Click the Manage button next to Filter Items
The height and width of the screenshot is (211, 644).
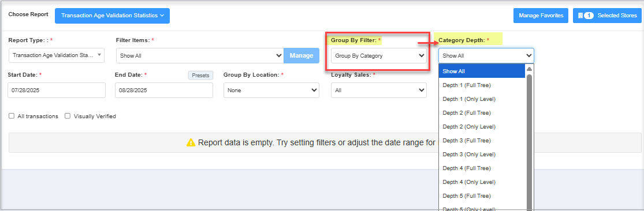[x=301, y=56]
